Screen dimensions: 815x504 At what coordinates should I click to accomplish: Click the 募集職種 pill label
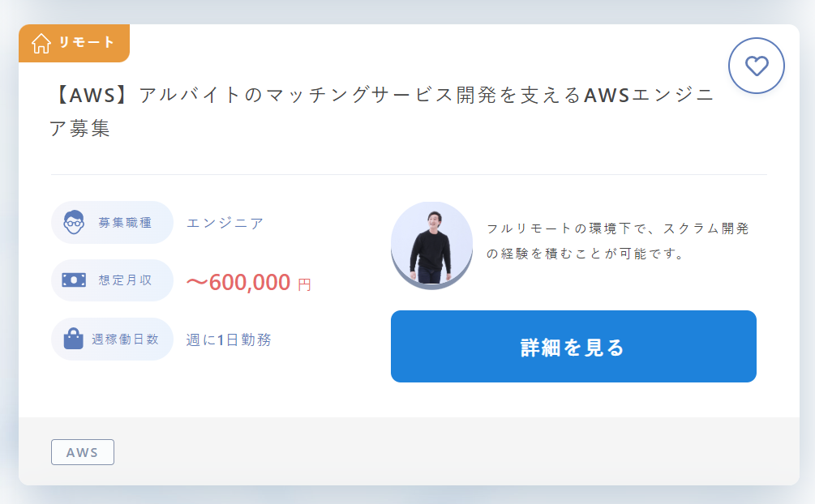click(112, 222)
